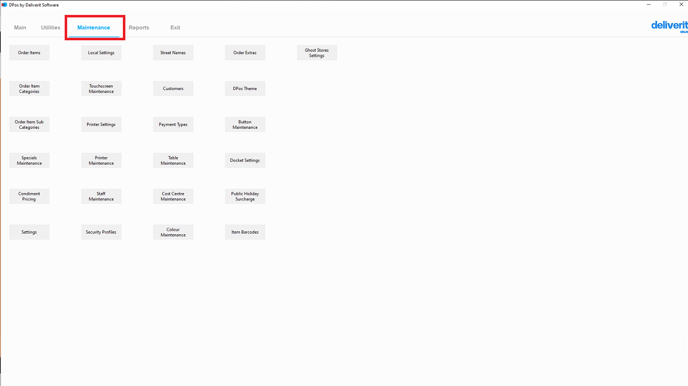
Task: Open Staff Maintenance
Action: pyautogui.click(x=101, y=197)
